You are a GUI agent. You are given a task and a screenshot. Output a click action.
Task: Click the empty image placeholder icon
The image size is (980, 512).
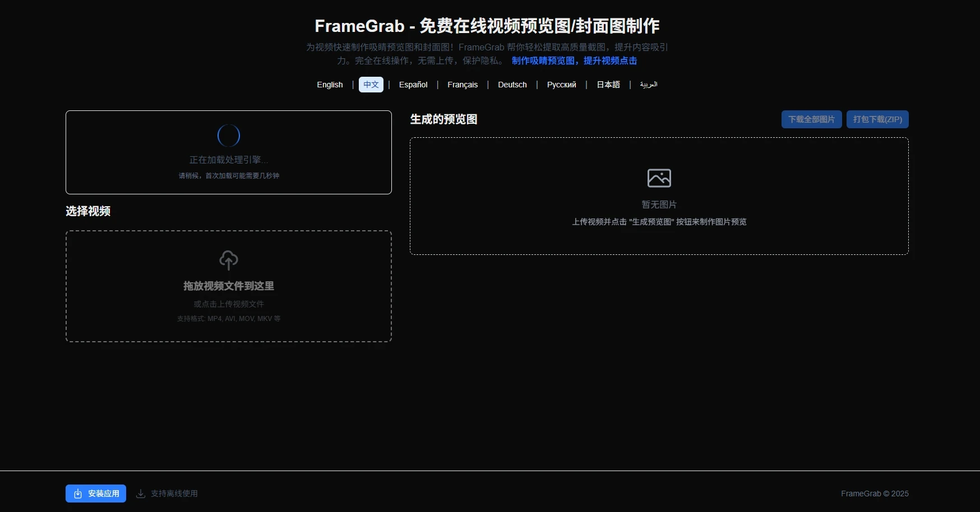[659, 178]
